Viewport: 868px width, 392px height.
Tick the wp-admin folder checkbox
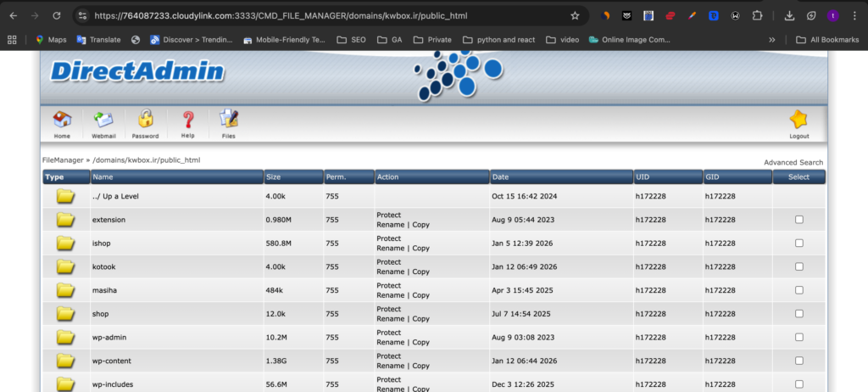pos(798,338)
